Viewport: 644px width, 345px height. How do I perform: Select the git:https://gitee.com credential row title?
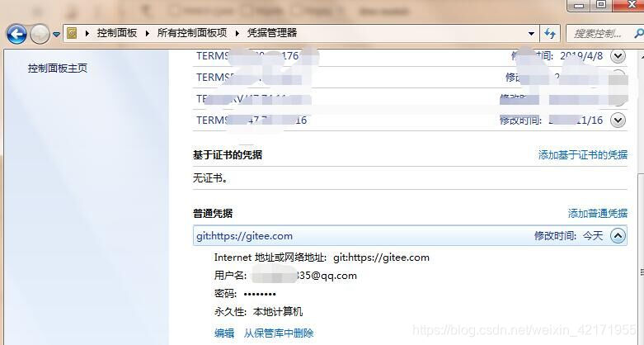244,236
